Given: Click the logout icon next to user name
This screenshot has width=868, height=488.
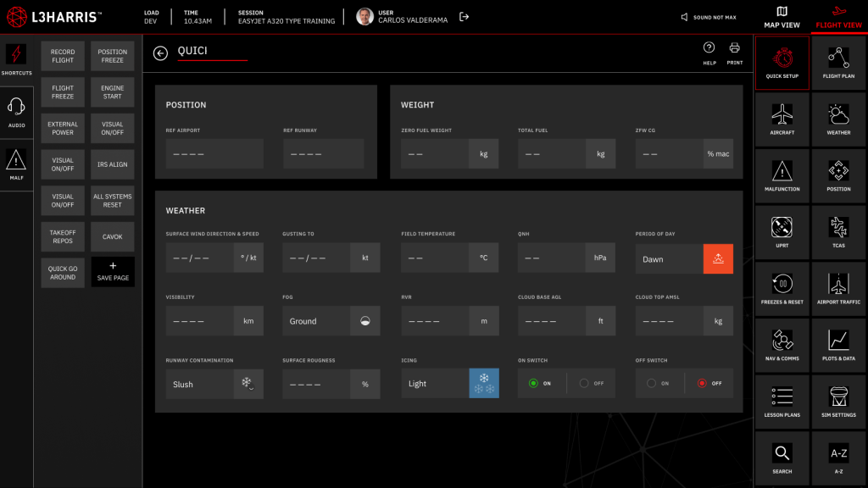Looking at the screenshot, I should [x=464, y=17].
